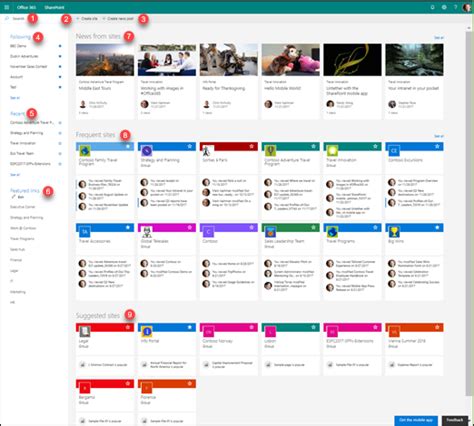This screenshot has width=474, height=426.
Task: Click Office 365 in the top header
Action: pos(26,7)
